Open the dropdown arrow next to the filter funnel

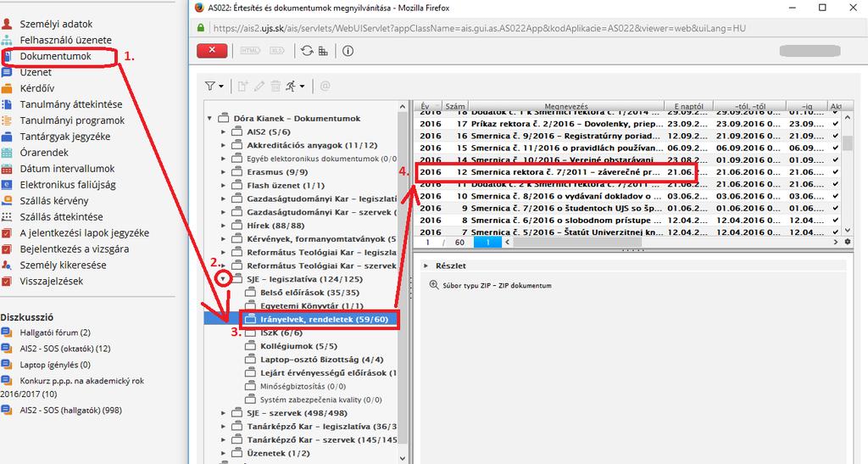tap(221, 87)
